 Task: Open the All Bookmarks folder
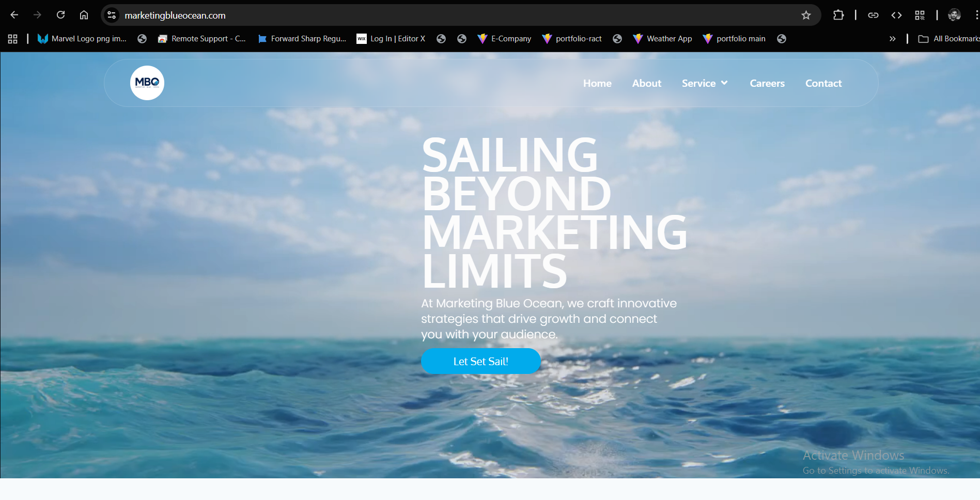pyautogui.click(x=948, y=39)
